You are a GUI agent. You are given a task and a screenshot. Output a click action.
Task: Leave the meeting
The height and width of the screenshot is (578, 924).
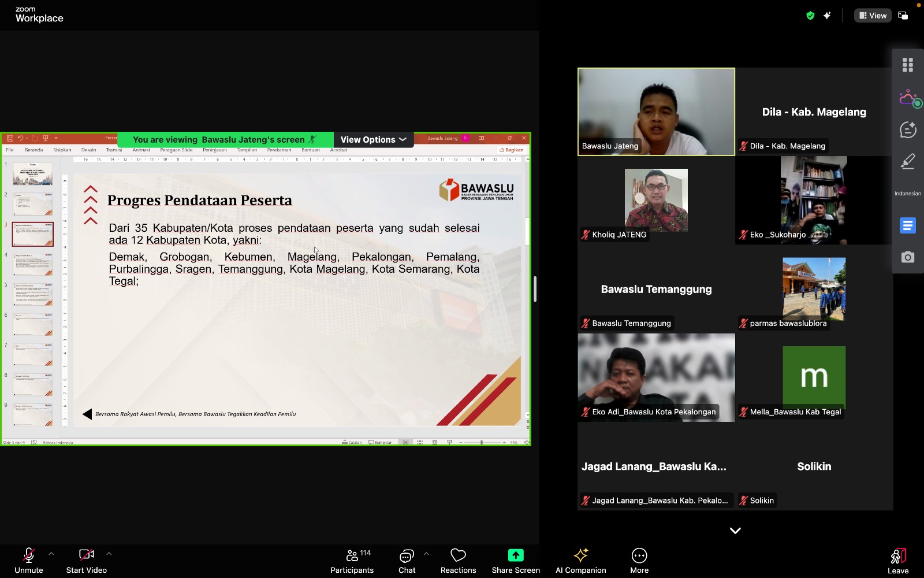coord(897,561)
